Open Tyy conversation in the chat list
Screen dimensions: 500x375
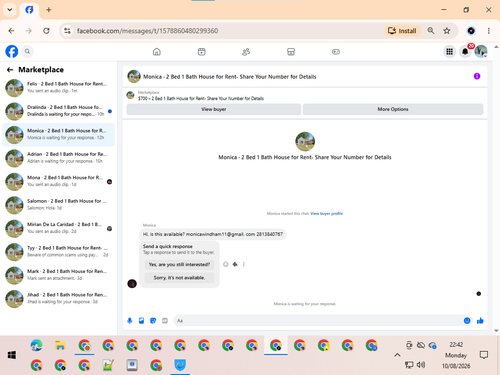(58, 252)
